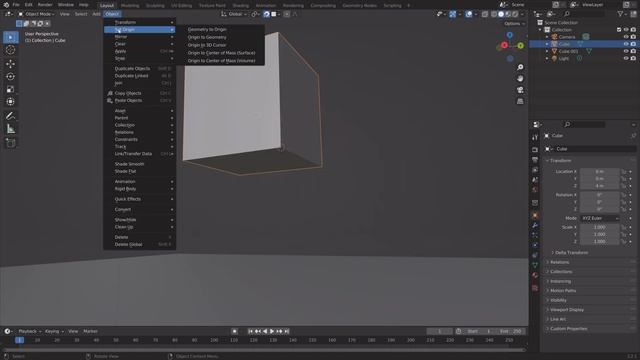Open the Render properties tab icon
The width and height of the screenshot is (640, 360).
point(535,150)
